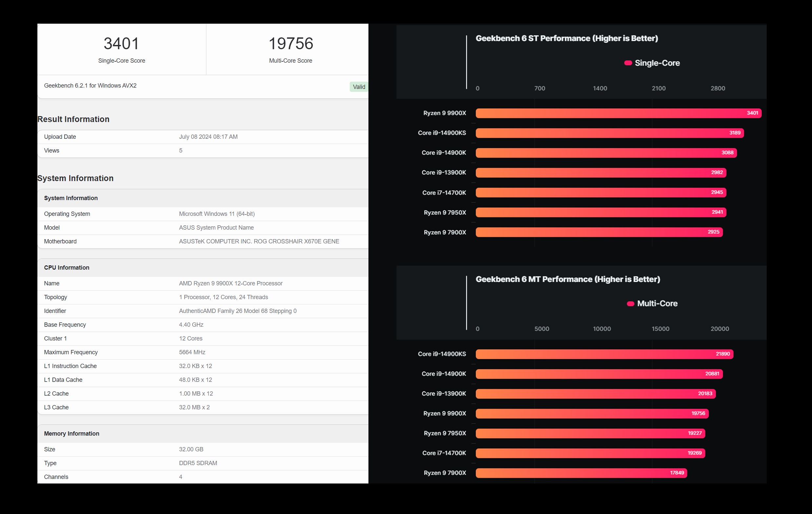The image size is (812, 514).
Task: Click the 2800 axis tick in ST chart
Action: pos(718,88)
